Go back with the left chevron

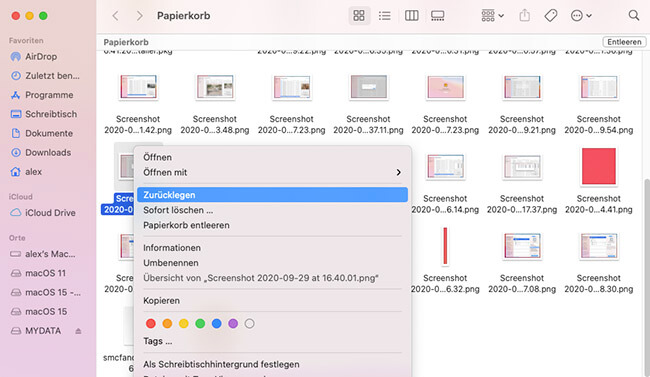click(x=115, y=16)
